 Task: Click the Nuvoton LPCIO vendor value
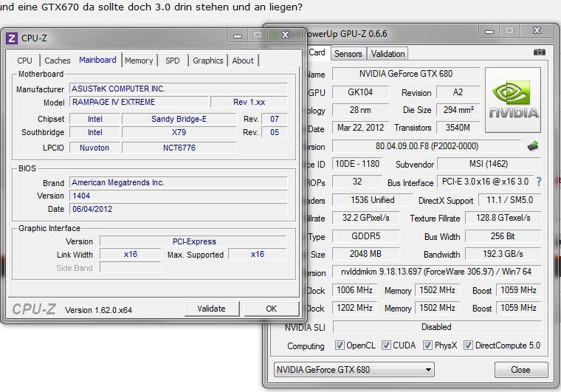coord(94,148)
